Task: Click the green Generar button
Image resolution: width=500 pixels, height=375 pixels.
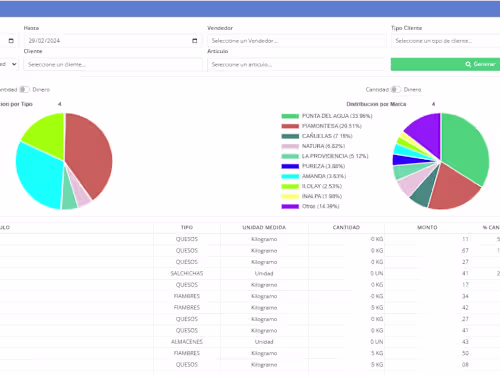Action: (445, 64)
